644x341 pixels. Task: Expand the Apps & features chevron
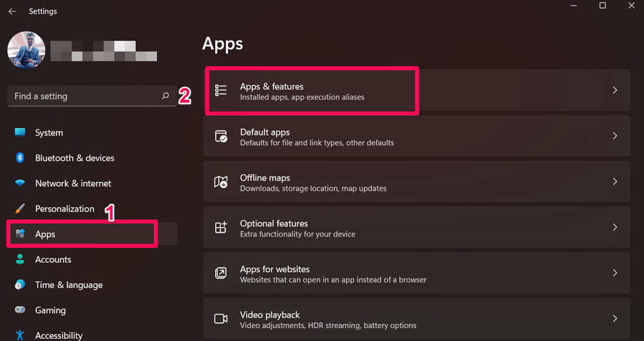pyautogui.click(x=615, y=90)
